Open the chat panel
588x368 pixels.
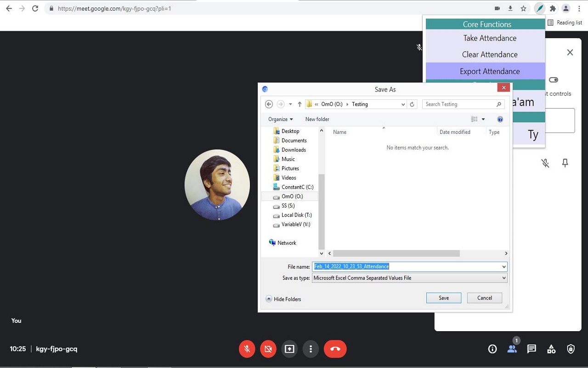point(531,349)
